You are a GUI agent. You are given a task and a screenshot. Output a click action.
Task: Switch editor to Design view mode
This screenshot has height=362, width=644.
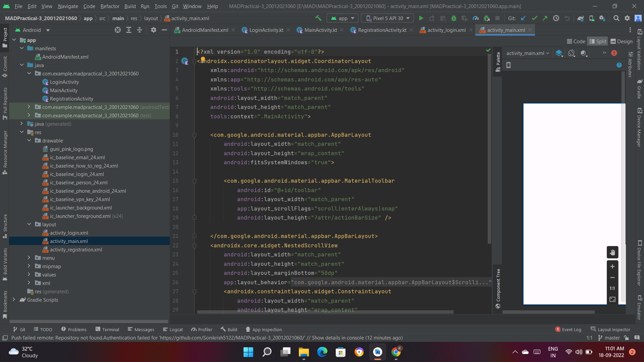(621, 41)
